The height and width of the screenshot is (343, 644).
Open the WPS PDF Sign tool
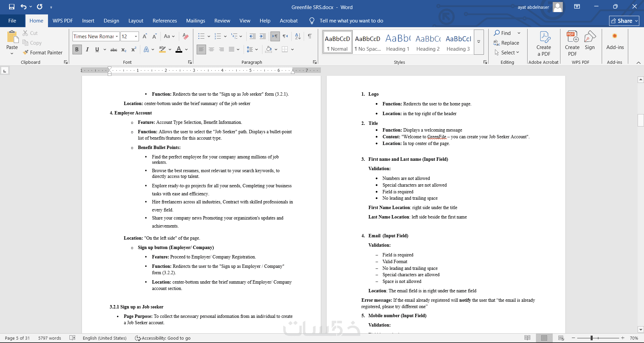click(x=590, y=40)
